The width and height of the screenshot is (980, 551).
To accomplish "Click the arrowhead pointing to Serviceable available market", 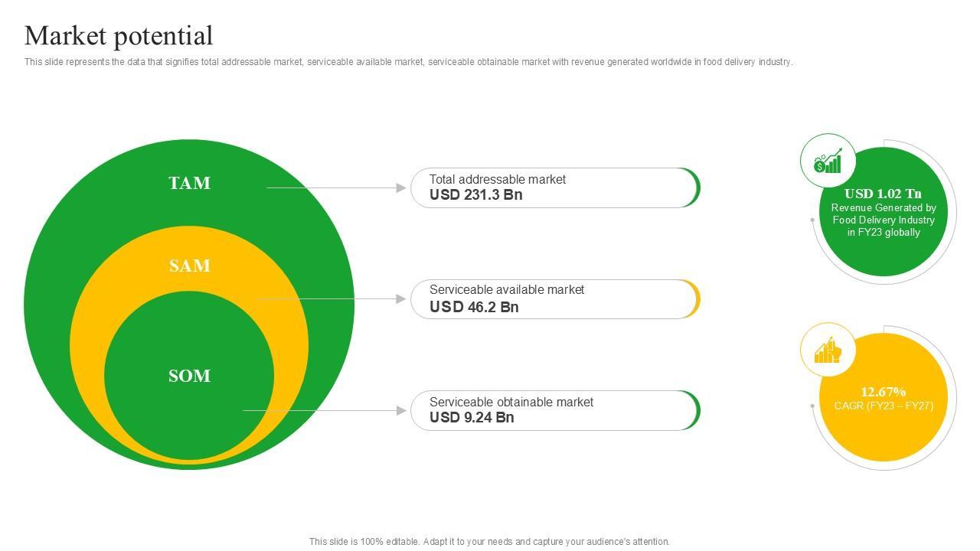I will pos(401,298).
